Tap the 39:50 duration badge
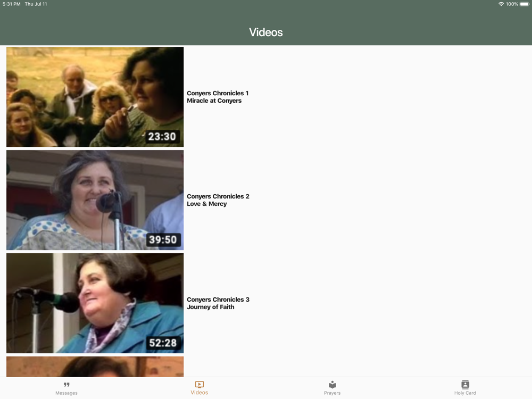Image resolution: width=532 pixels, height=399 pixels. (163, 239)
